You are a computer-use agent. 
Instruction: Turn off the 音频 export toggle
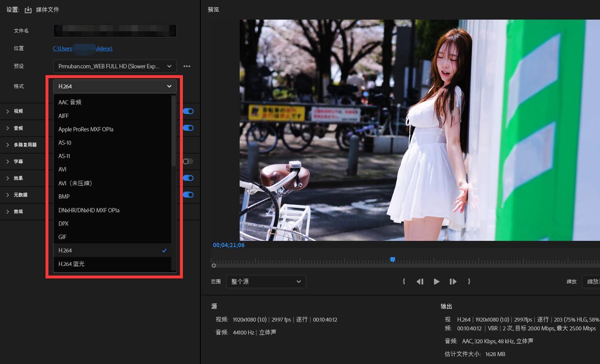(x=188, y=128)
